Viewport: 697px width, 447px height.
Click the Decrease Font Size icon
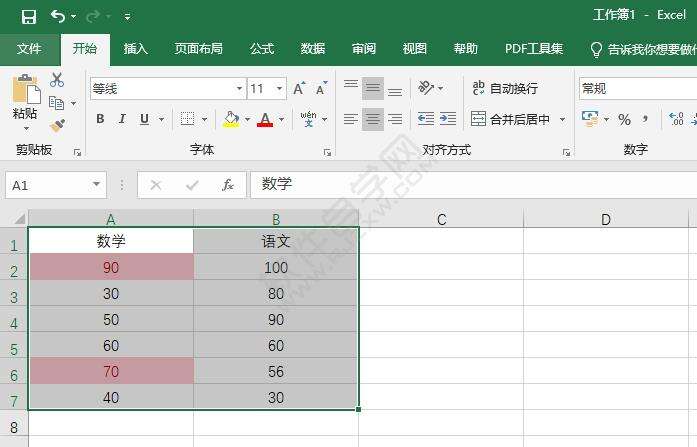pos(321,88)
